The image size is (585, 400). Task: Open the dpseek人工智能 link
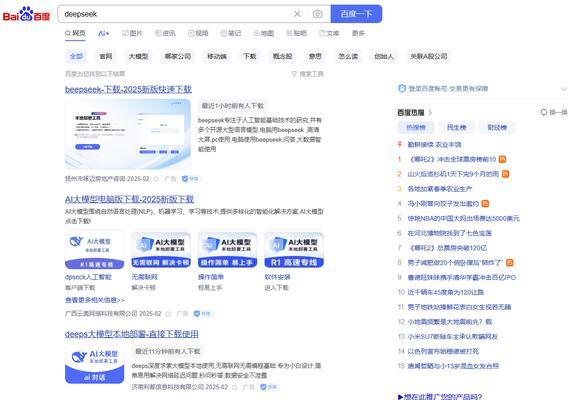(x=88, y=277)
